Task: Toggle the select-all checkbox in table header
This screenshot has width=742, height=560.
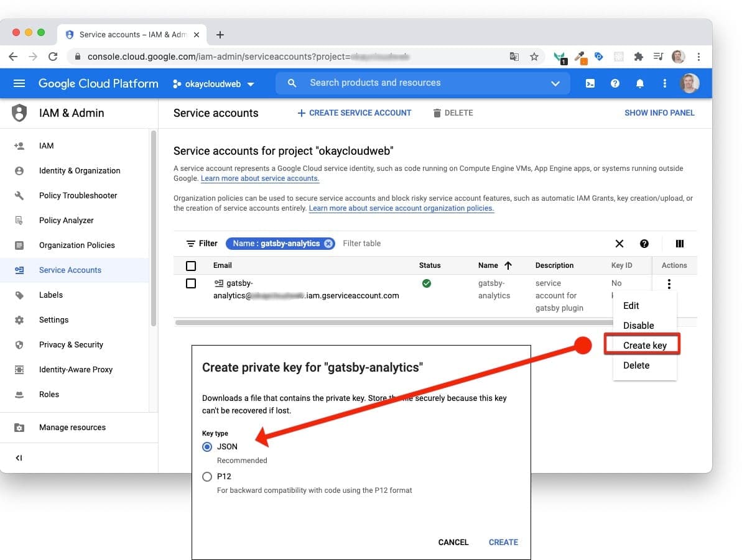Action: pyautogui.click(x=191, y=266)
